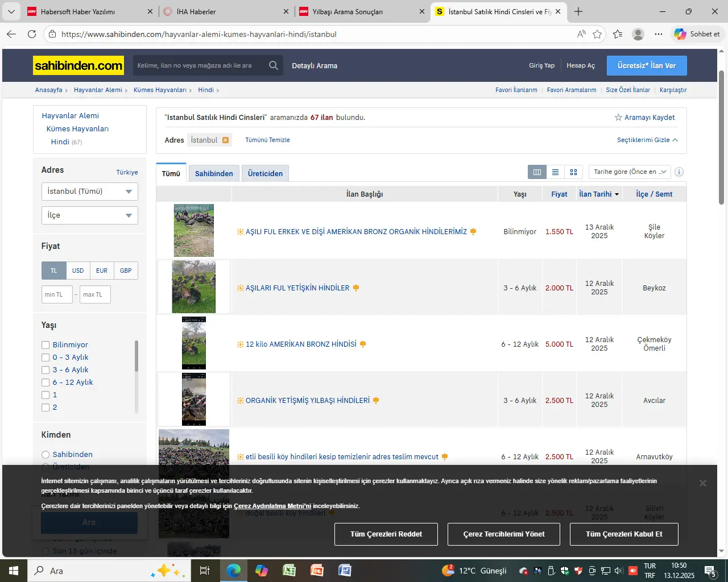The image size is (728, 582).
Task: Click Ücretsiz İlan Ver button
Action: [646, 65]
